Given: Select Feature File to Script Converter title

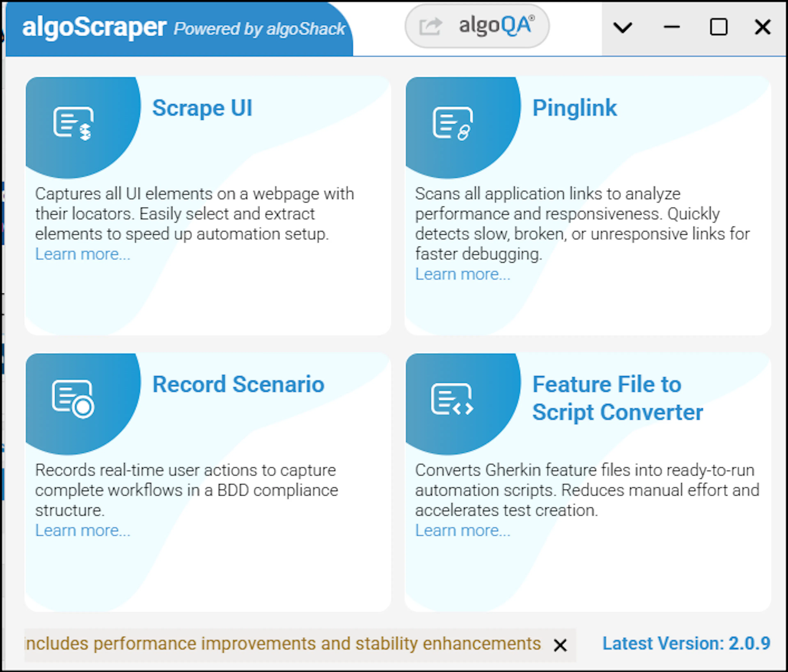Looking at the screenshot, I should coord(618,398).
